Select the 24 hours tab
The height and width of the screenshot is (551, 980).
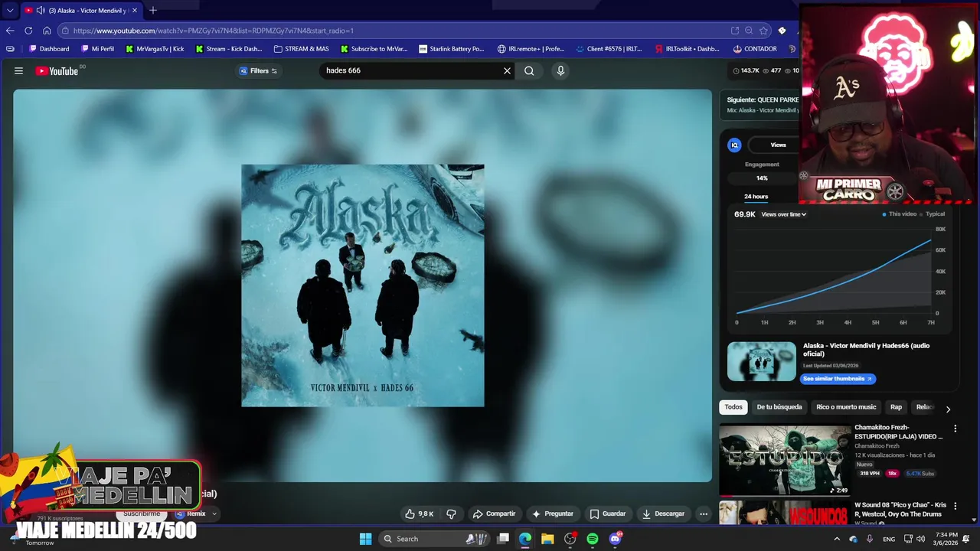[756, 197]
